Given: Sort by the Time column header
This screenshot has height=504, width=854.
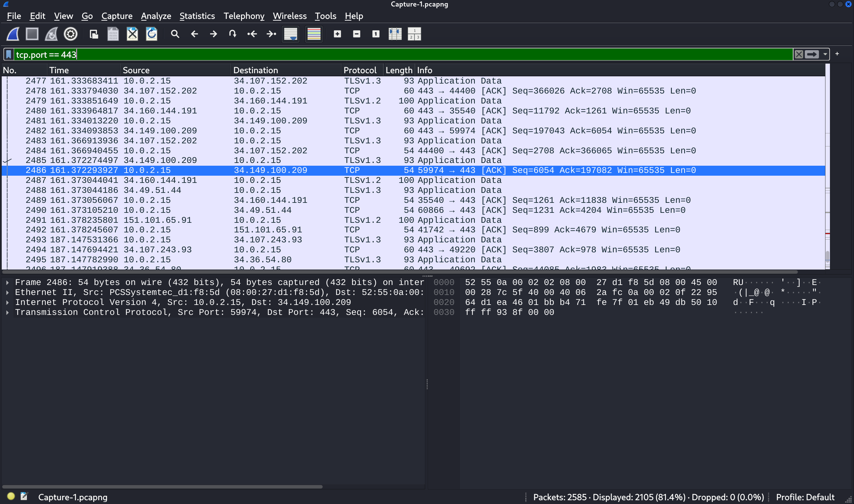Looking at the screenshot, I should point(84,70).
